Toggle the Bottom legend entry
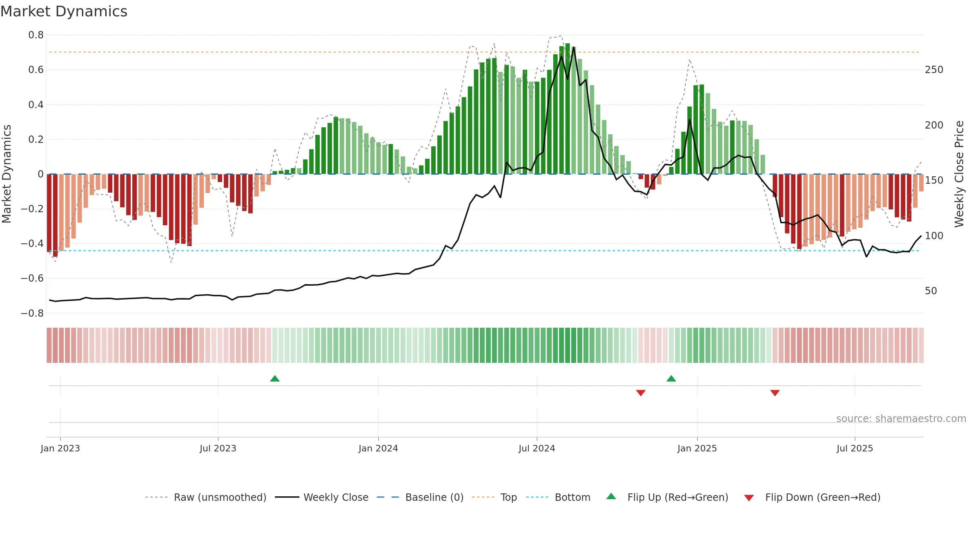This screenshot has width=980, height=551. 558,497
